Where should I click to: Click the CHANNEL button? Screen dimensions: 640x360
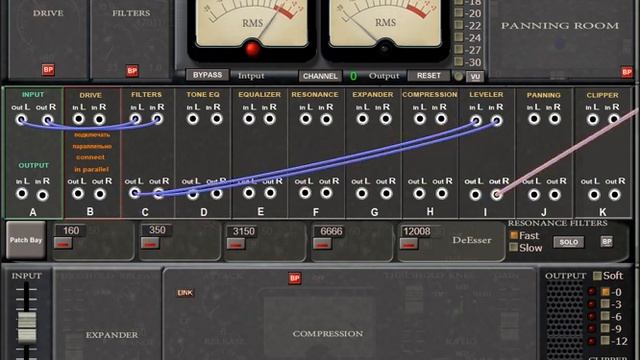pos(320,76)
